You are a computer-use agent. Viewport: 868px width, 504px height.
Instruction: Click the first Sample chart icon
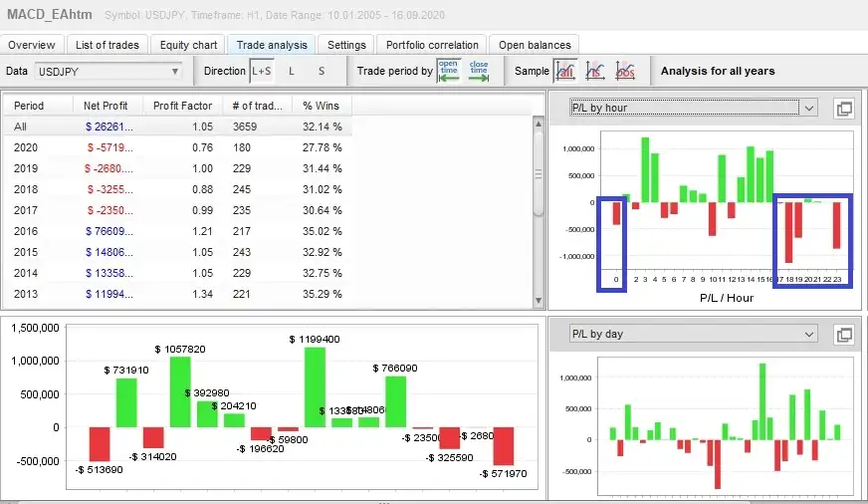point(565,71)
